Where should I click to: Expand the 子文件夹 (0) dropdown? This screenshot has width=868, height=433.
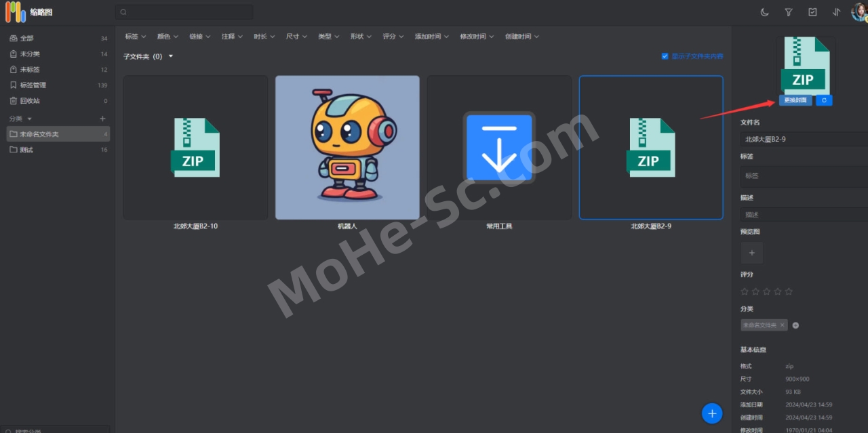(x=171, y=56)
